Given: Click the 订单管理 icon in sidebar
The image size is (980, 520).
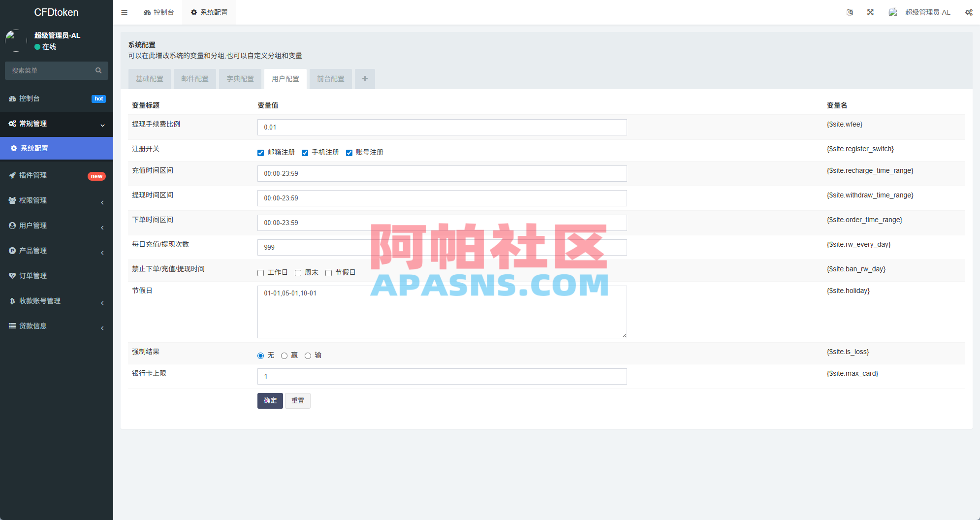Looking at the screenshot, I should 12,276.
